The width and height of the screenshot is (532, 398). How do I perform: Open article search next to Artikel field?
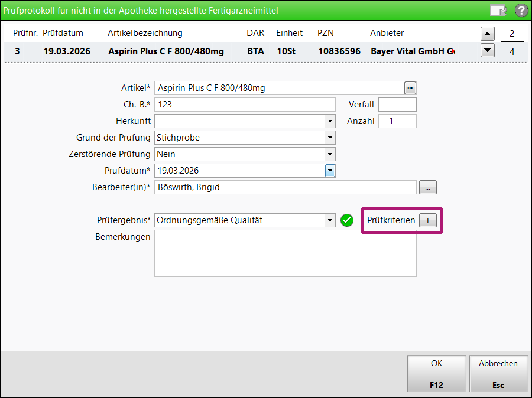tap(410, 88)
